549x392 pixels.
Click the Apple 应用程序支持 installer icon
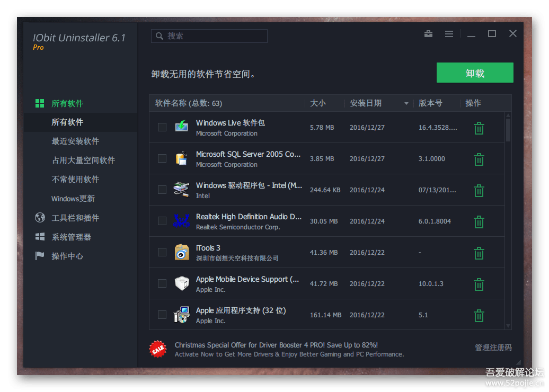point(182,315)
